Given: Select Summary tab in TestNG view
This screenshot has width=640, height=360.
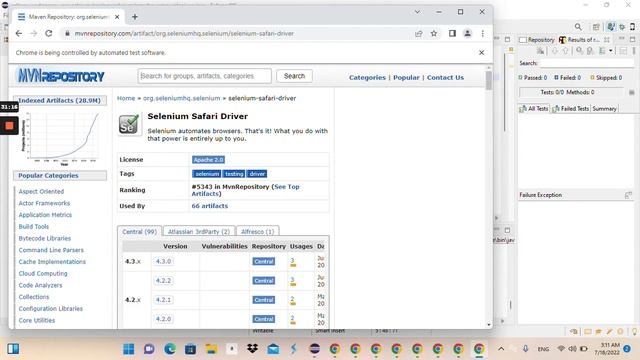Looking at the screenshot, I should [604, 109].
